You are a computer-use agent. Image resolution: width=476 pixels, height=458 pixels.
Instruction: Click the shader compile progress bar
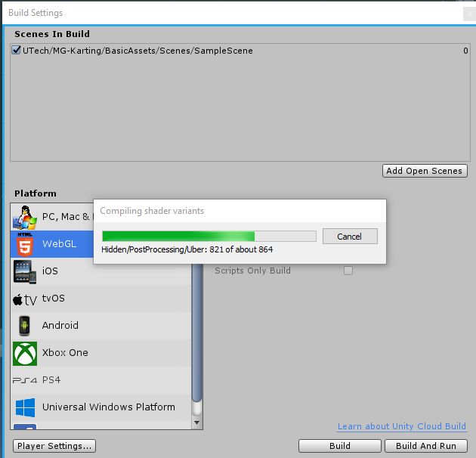point(209,237)
